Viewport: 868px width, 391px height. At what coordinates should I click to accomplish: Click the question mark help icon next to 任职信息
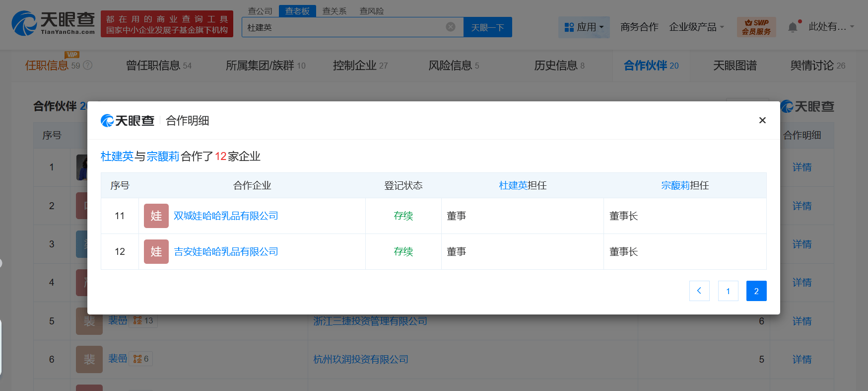pyautogui.click(x=88, y=65)
